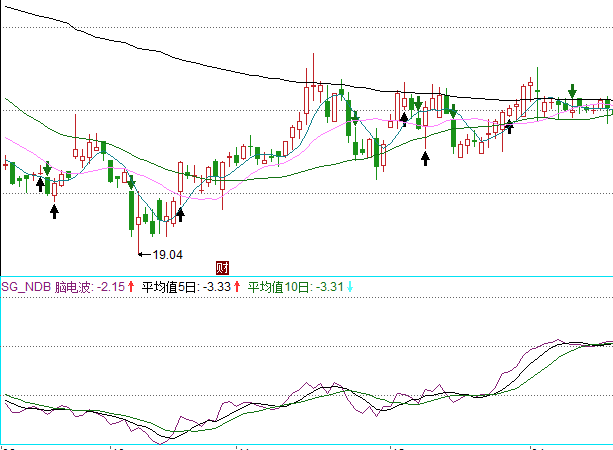Click the candle with the 19.04 low wick
This screenshot has width=613, height=450.
tap(138, 221)
